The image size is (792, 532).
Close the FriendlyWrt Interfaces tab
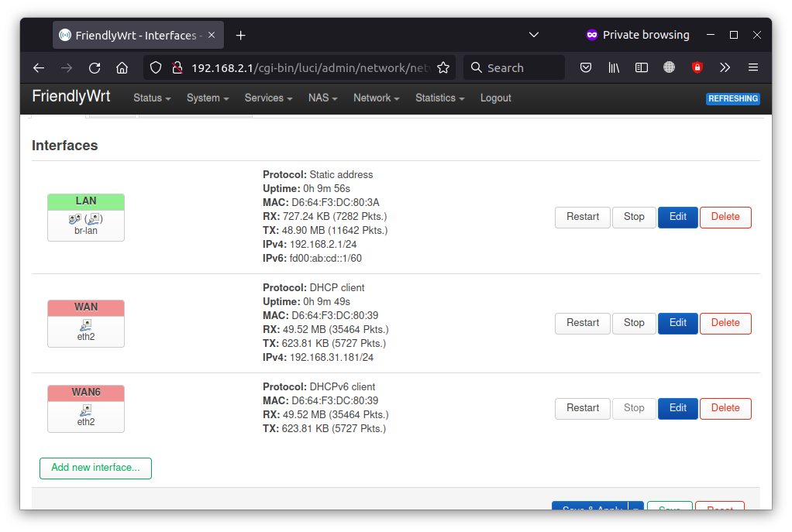[x=212, y=36]
